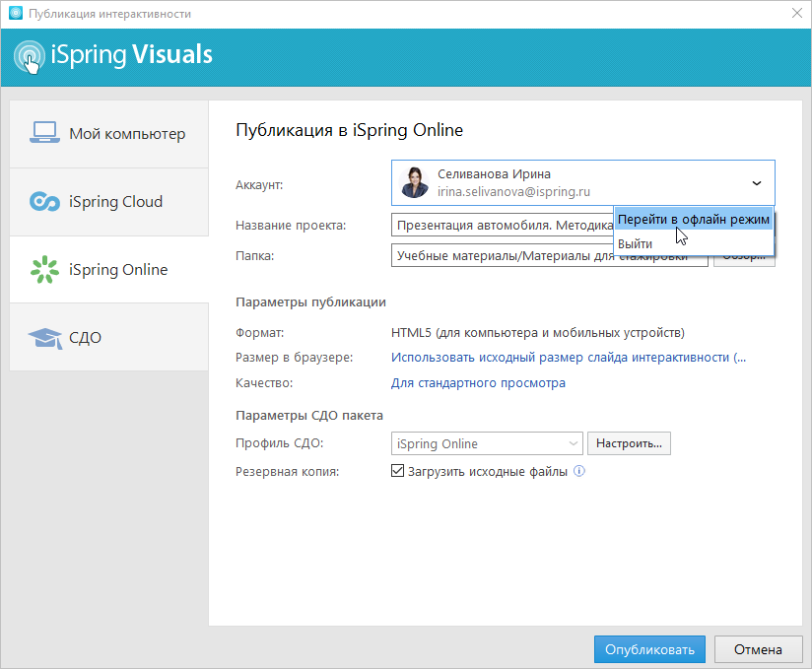The image size is (812, 669).
Task: Click the account avatar photo
Action: point(414,182)
